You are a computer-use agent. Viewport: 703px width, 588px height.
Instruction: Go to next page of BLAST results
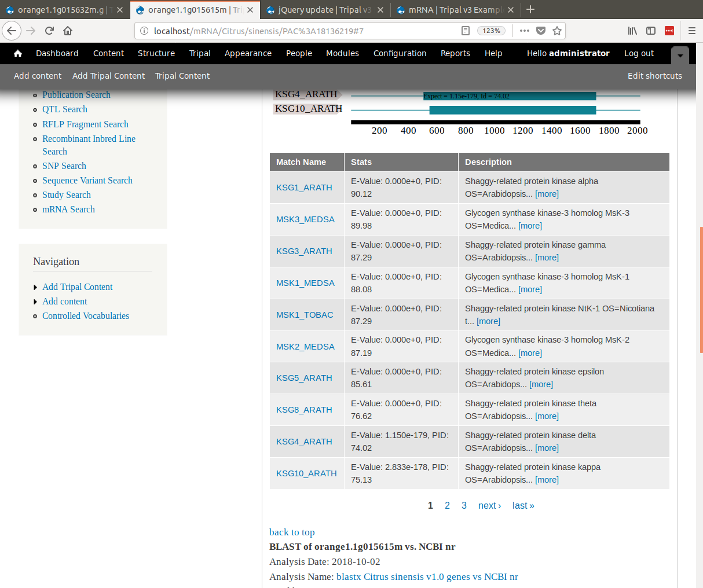[x=489, y=506]
